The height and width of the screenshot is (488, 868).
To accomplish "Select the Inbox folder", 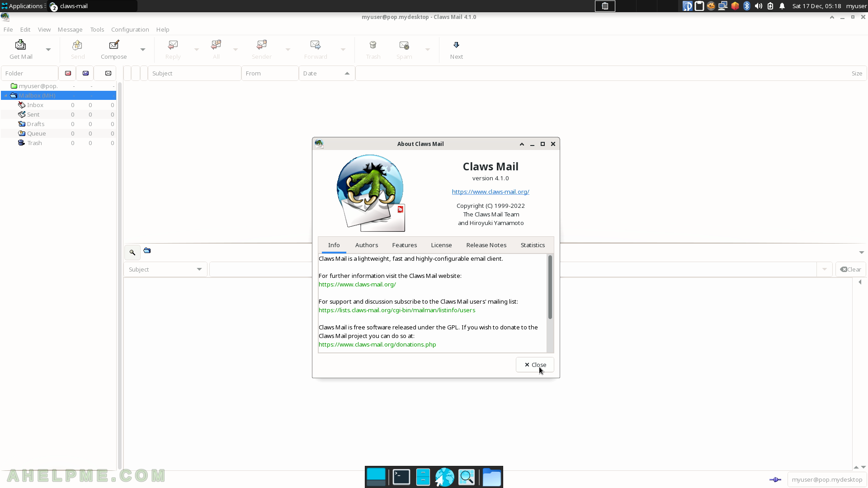I will [58, 105].
